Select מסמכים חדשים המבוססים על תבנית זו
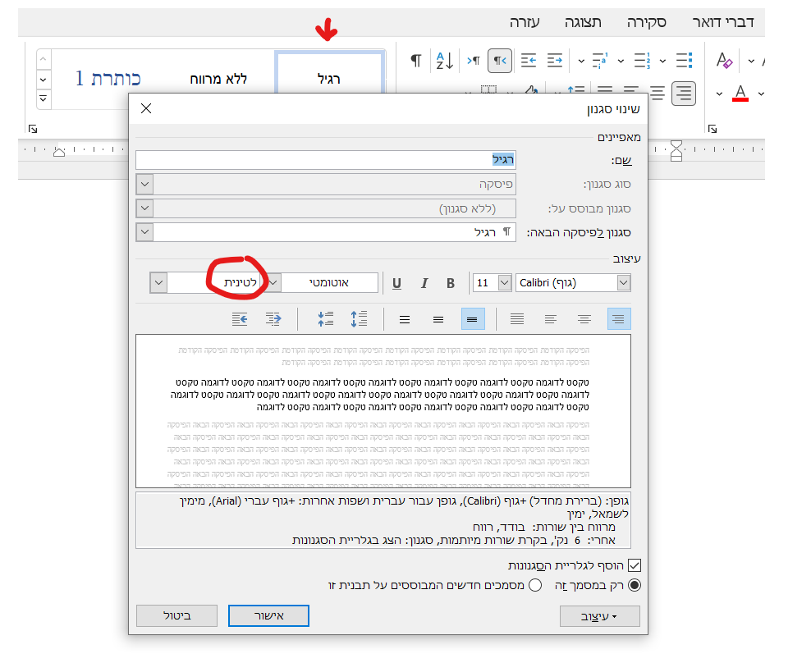Image resolution: width=811 pixels, height=672 pixels. click(x=535, y=585)
